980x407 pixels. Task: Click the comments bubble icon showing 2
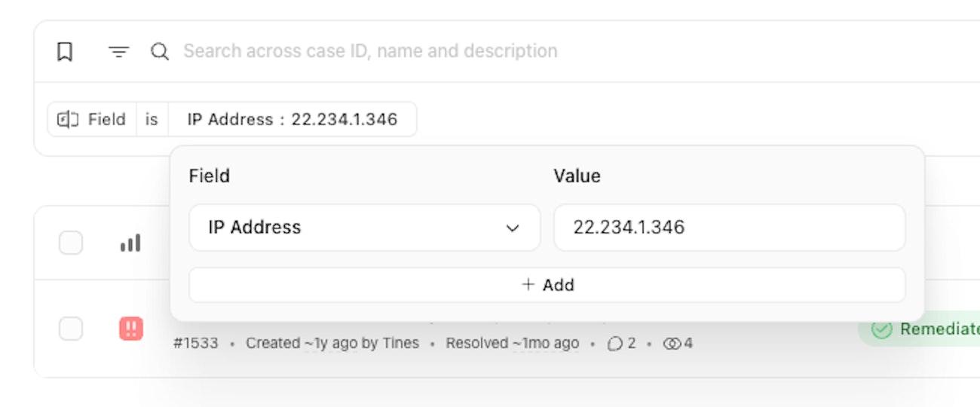(615, 344)
